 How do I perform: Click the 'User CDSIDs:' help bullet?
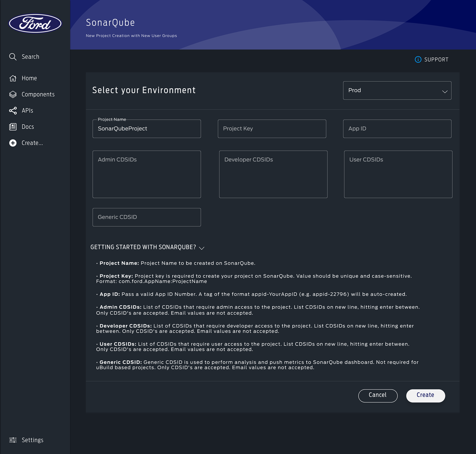coord(253,347)
